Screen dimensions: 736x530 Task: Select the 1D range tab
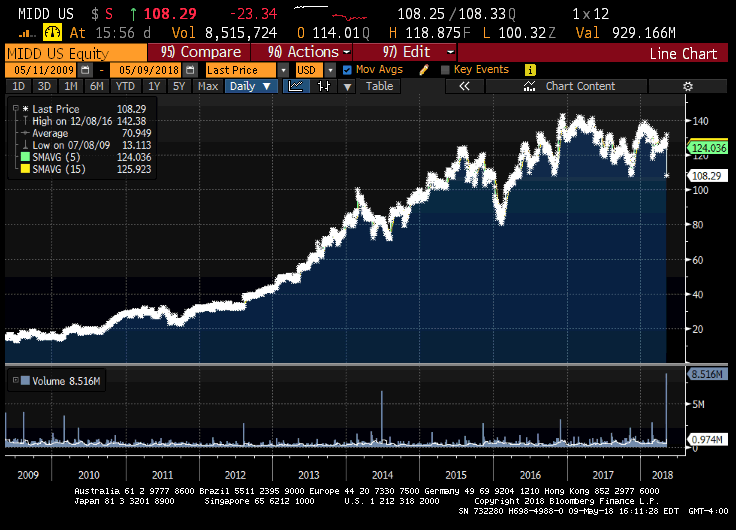(18, 86)
